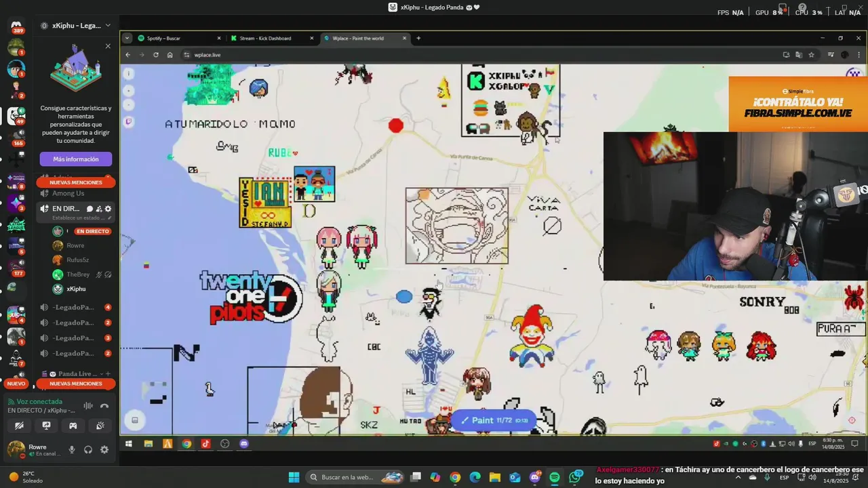The height and width of the screenshot is (488, 868).
Task: Click the Más información button
Action: pos(76,159)
